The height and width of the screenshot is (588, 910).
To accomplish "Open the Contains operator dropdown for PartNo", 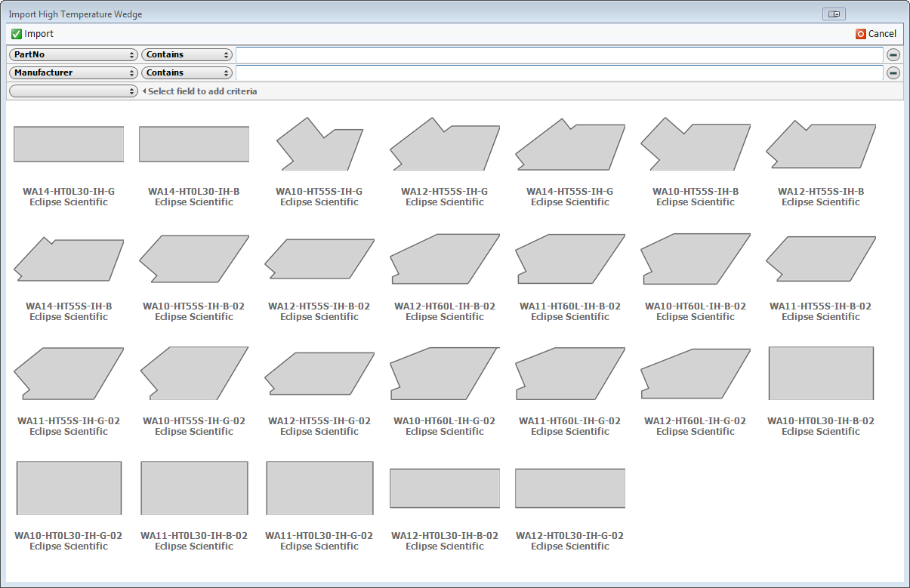I will [x=187, y=54].
